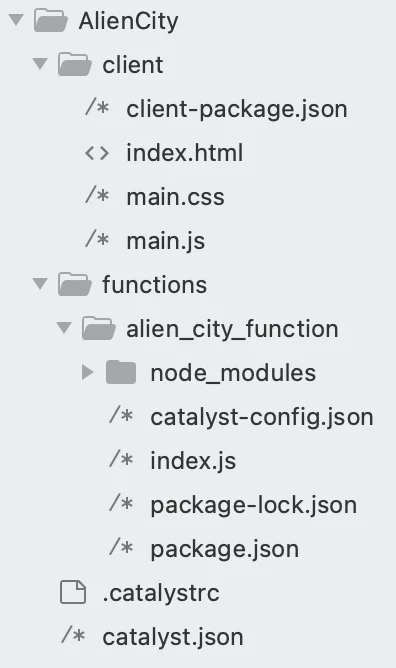Click the code icon beside main.css
The height and width of the screenshot is (668, 396).
97,196
